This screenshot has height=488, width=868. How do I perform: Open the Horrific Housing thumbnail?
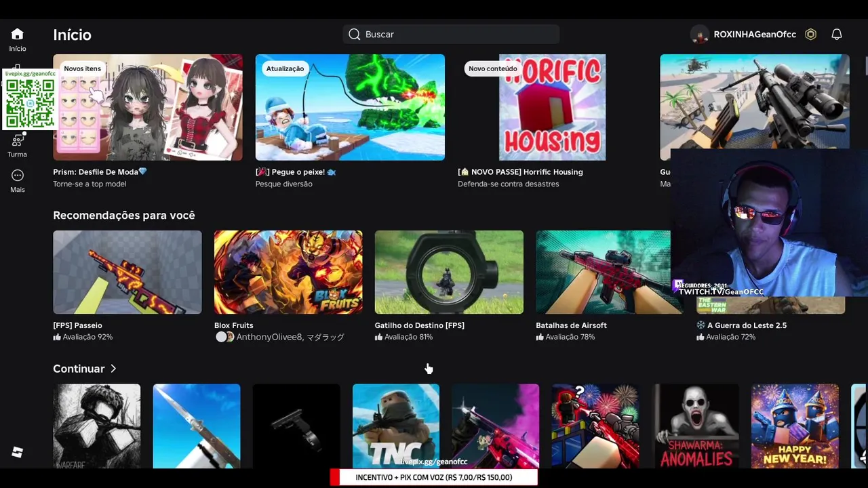click(552, 107)
